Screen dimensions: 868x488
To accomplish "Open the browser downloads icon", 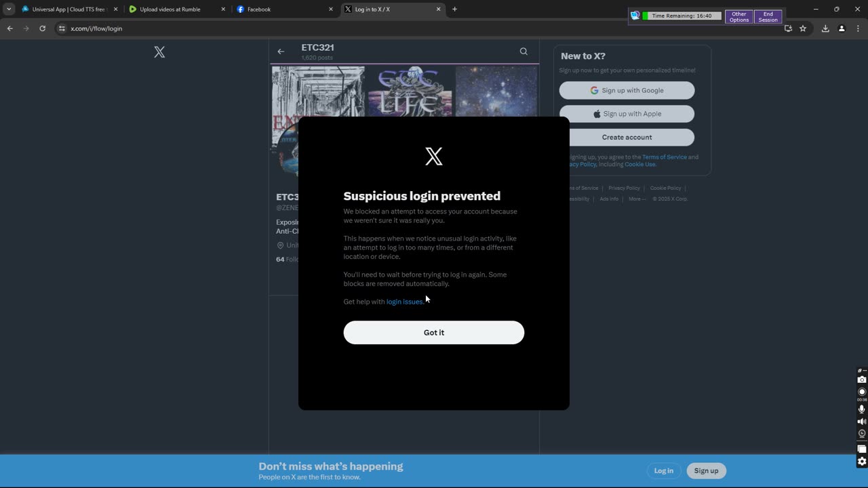I will point(825,28).
